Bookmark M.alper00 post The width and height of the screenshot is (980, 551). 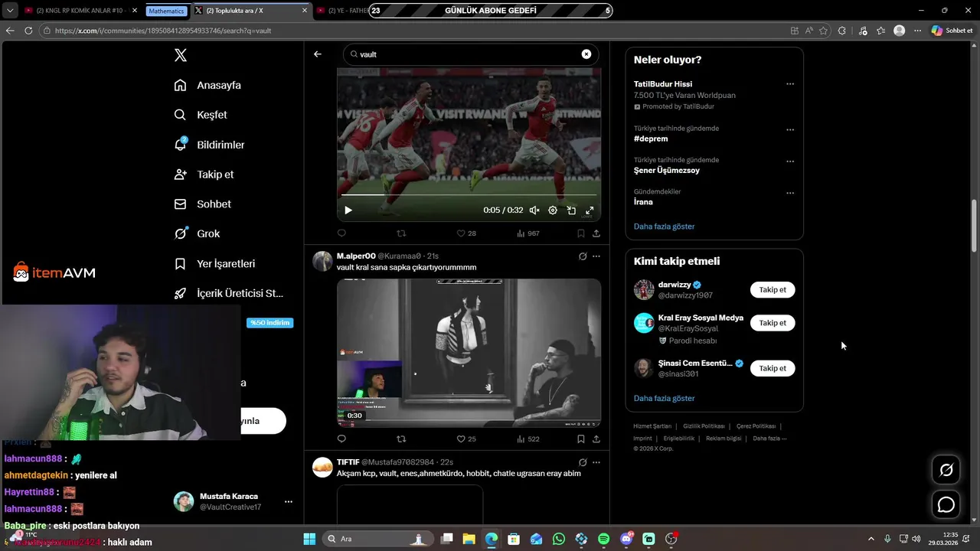[x=581, y=439]
